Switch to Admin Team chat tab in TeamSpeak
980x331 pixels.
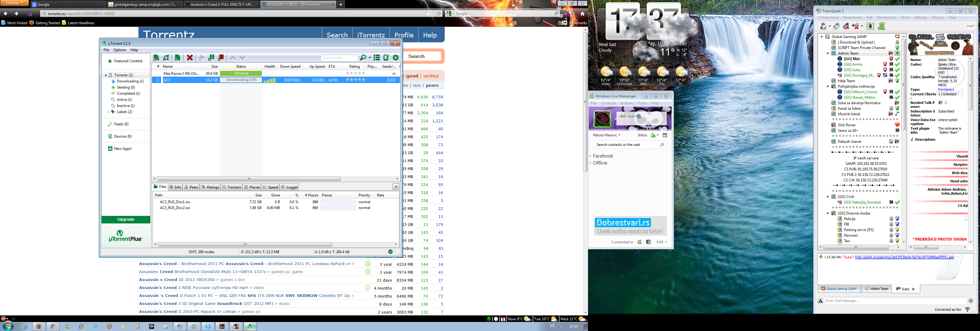click(x=876, y=289)
